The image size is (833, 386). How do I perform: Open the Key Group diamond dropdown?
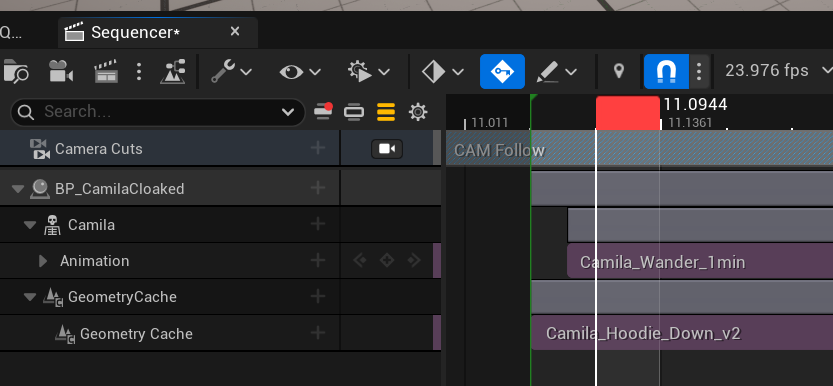443,71
